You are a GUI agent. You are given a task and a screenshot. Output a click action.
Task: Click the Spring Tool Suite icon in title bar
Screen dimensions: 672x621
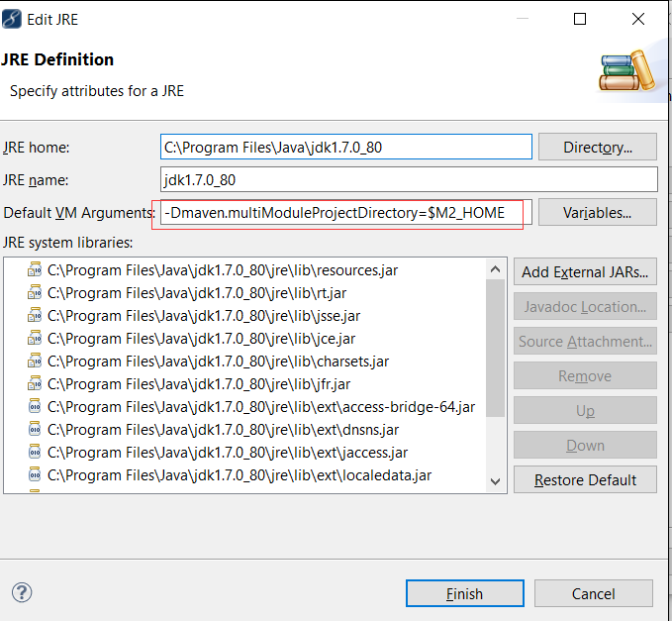(12, 19)
